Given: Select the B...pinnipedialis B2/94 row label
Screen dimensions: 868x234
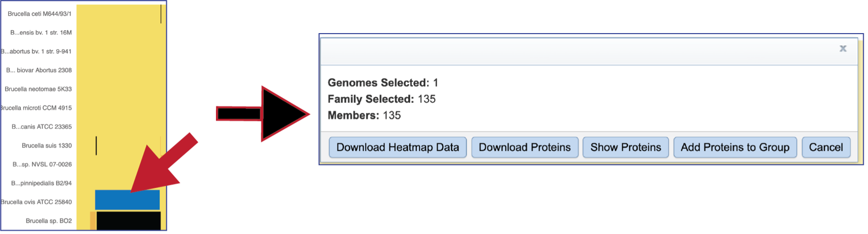Looking at the screenshot, I should point(42,183).
